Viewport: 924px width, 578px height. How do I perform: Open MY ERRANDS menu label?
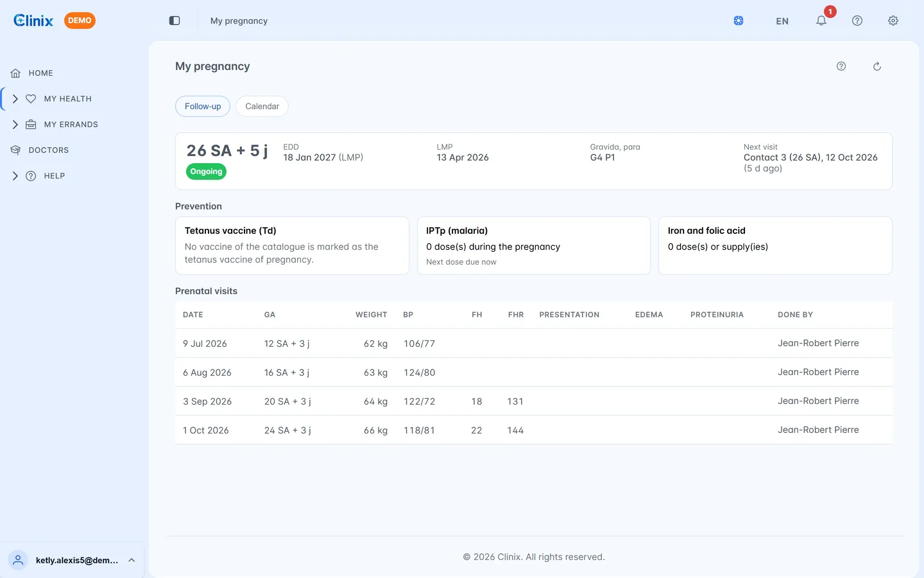click(71, 125)
